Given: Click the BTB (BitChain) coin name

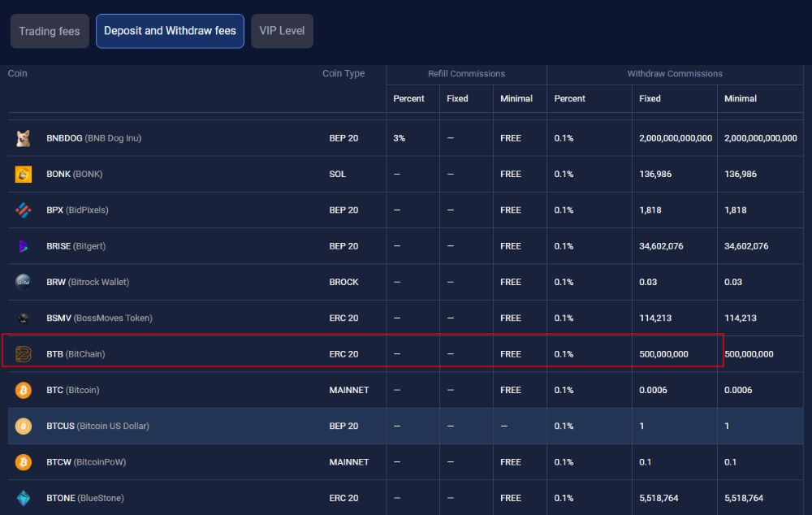Looking at the screenshot, I should coord(76,354).
